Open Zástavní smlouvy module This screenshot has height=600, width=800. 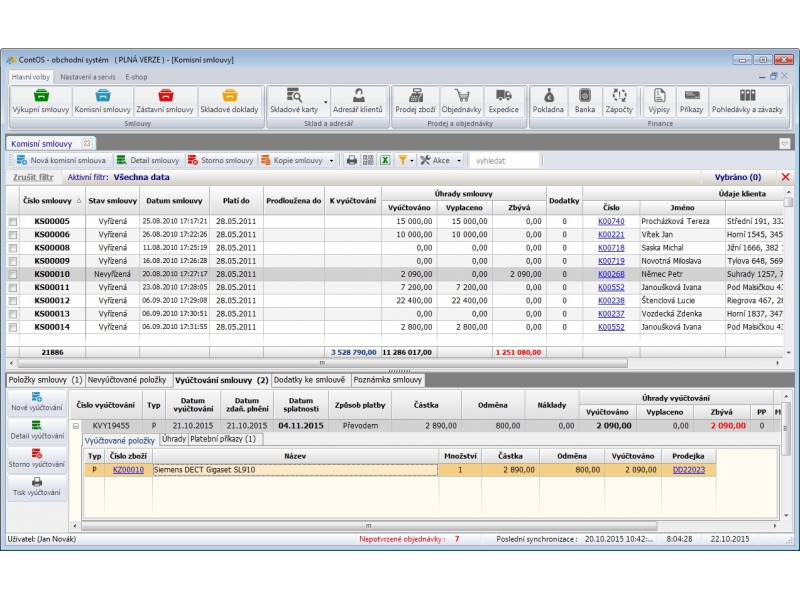[165, 101]
